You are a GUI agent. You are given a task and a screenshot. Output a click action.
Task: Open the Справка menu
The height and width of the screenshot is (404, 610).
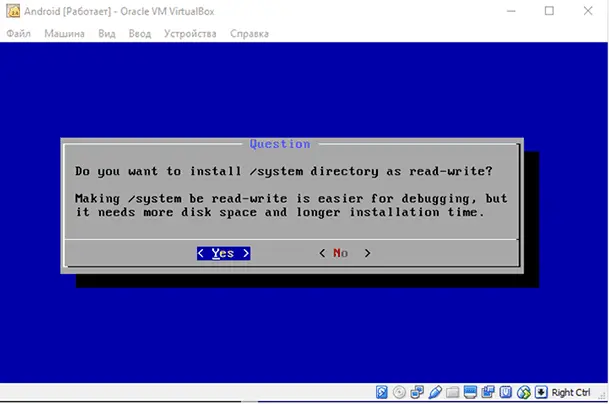(x=249, y=34)
